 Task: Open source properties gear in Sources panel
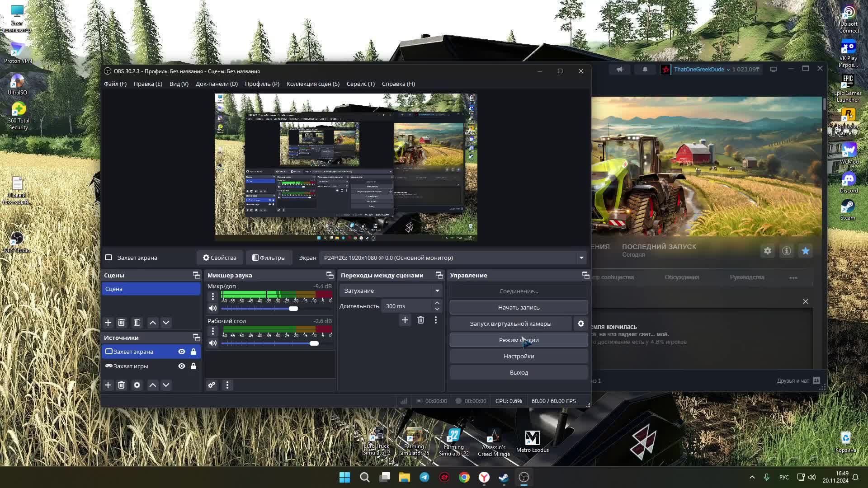tap(137, 385)
